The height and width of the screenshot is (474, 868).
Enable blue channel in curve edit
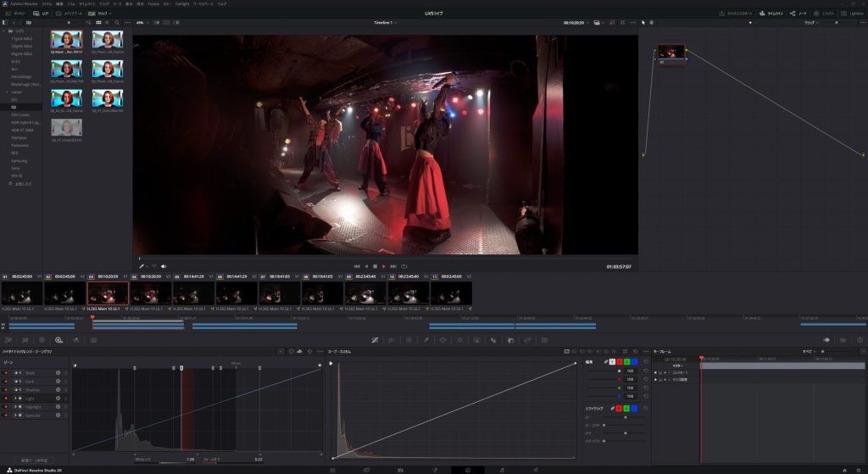coord(634,361)
